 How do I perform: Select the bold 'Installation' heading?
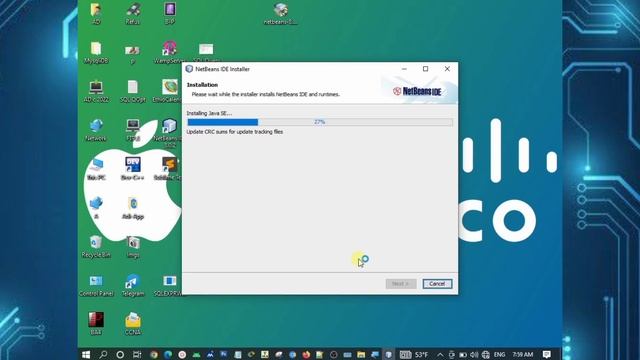coord(202,85)
